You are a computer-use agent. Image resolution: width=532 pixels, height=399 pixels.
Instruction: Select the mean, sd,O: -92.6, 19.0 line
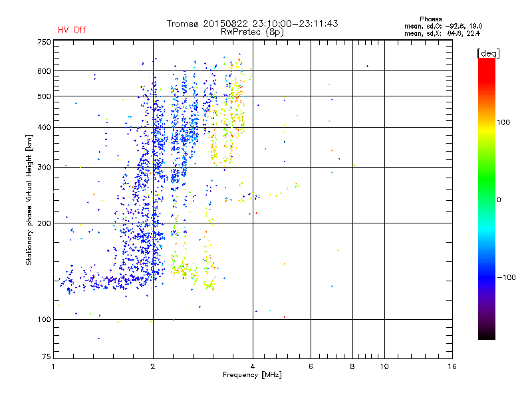coord(444,26)
